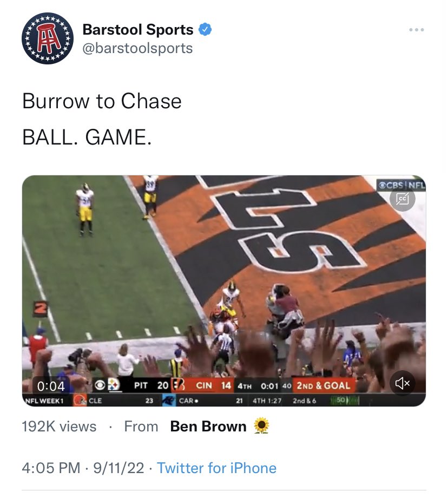
Task: Click the Browns helmet in score ticker
Action: 79,401
